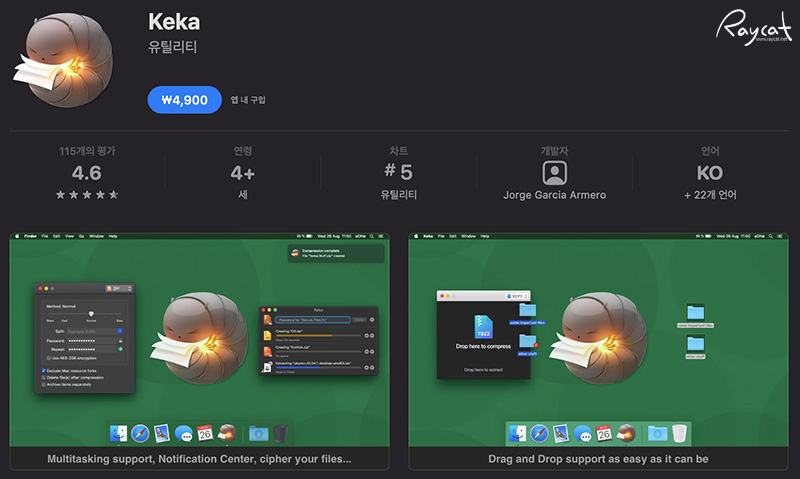Click the green match indicator beside Repeat

point(120,349)
